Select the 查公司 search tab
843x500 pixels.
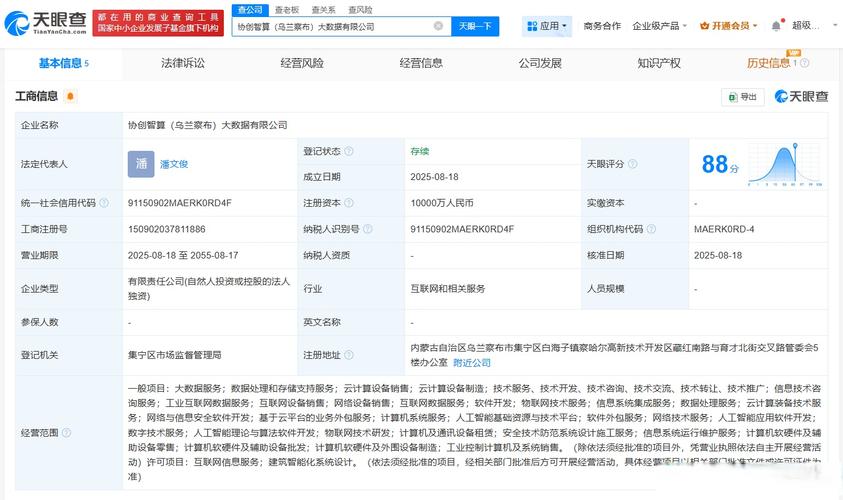(250, 10)
